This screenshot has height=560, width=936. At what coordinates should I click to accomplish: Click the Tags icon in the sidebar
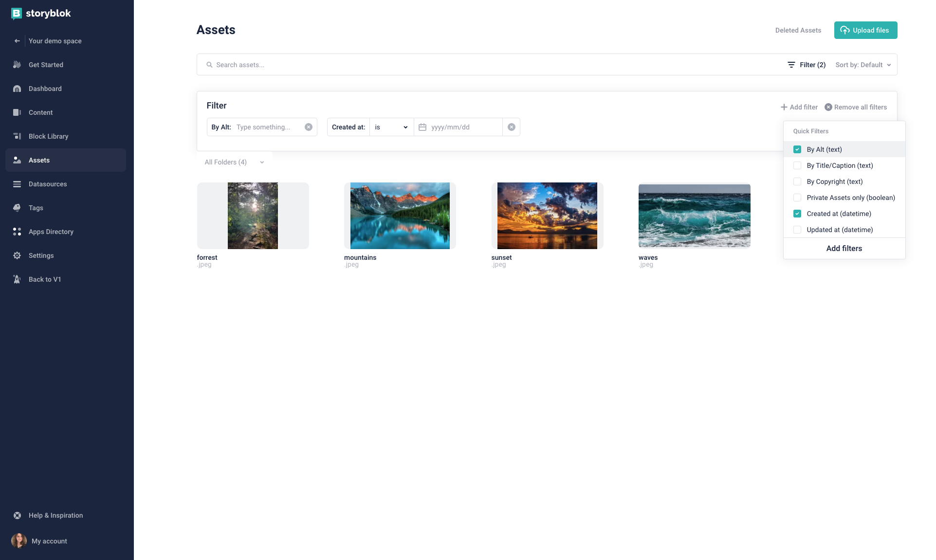pyautogui.click(x=17, y=208)
